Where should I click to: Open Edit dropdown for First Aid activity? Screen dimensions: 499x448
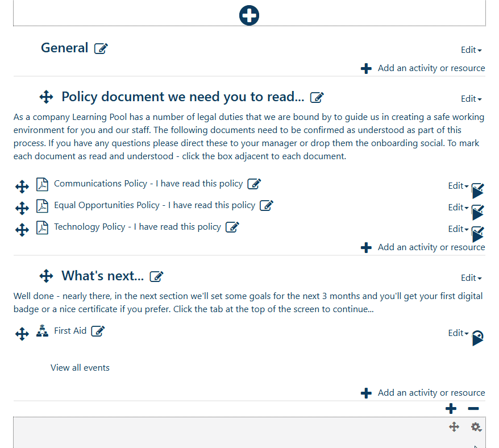pyautogui.click(x=458, y=333)
